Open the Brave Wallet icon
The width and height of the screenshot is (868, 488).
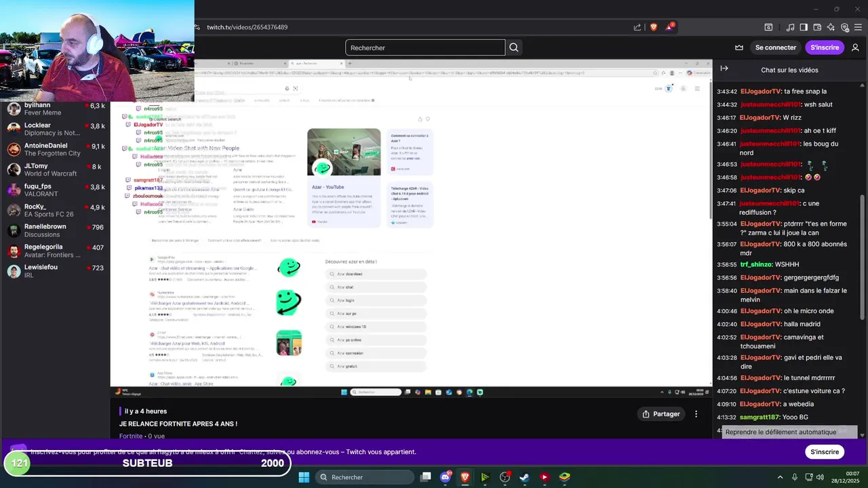click(x=818, y=27)
